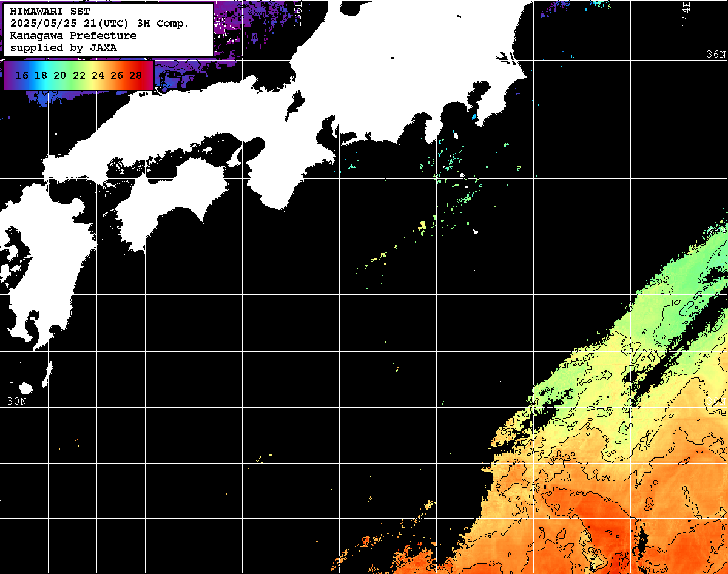The image size is (728, 574).
Task: Pick the 16 value on the color scale
Action: coord(22,76)
